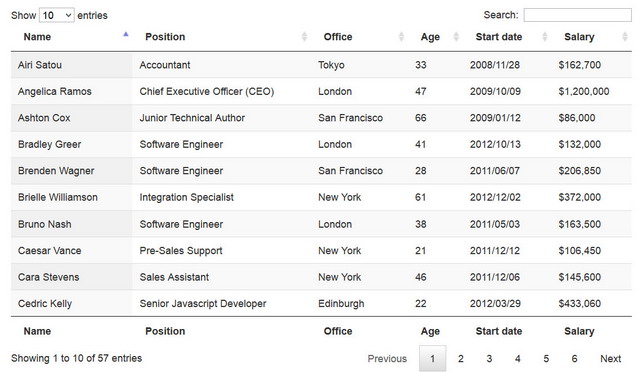Click the Start date sort arrows
This screenshot has width=640, height=372.
pyautogui.click(x=544, y=37)
